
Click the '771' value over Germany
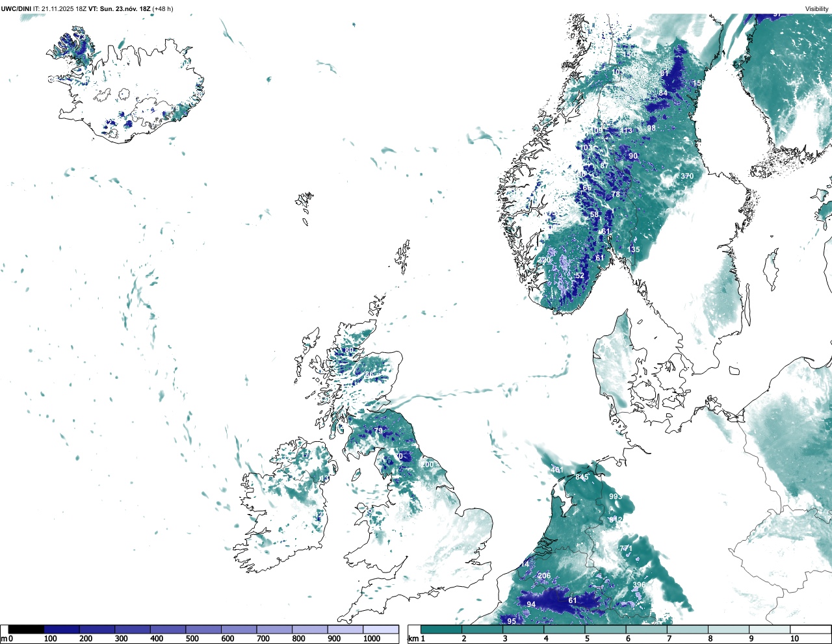pos(625,548)
